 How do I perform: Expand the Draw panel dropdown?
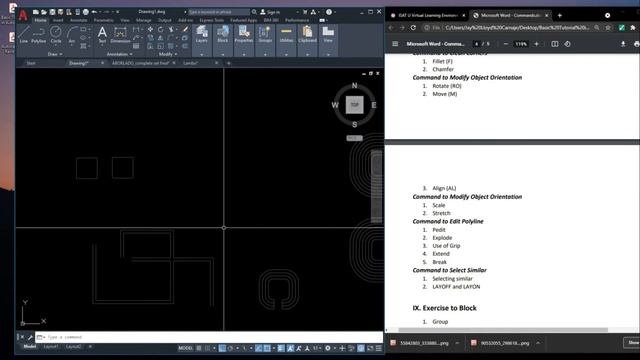(x=55, y=54)
